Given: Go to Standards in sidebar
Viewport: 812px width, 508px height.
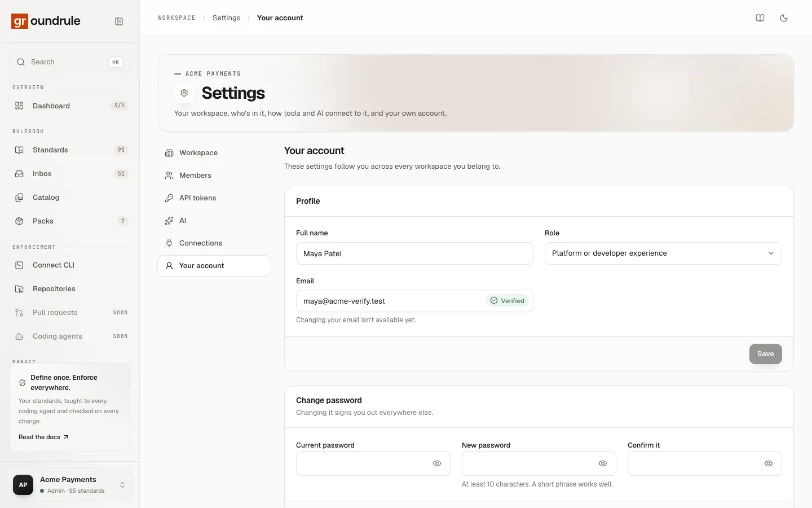Looking at the screenshot, I should click(70, 150).
